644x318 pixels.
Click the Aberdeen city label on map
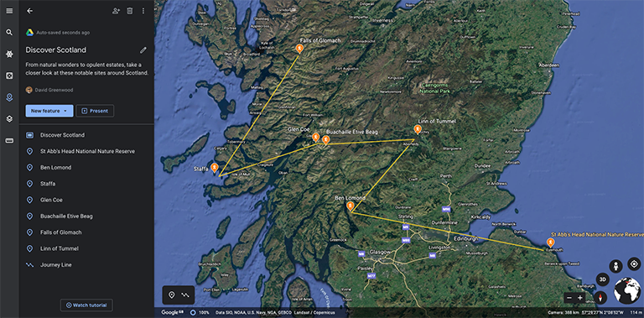pyautogui.click(x=549, y=65)
